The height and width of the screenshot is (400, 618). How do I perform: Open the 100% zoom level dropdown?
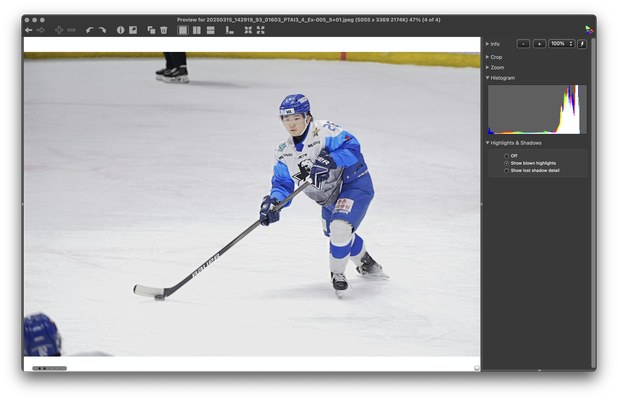[x=561, y=44]
